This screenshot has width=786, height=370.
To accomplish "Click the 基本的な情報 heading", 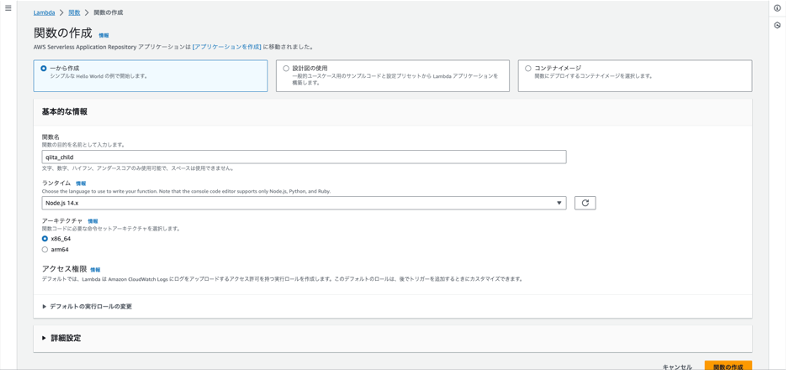I will pyautogui.click(x=65, y=112).
